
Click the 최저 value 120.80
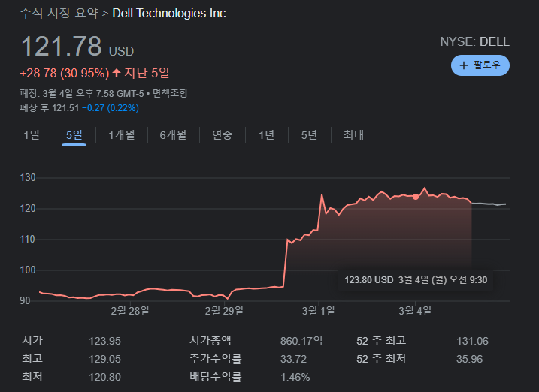point(104,377)
